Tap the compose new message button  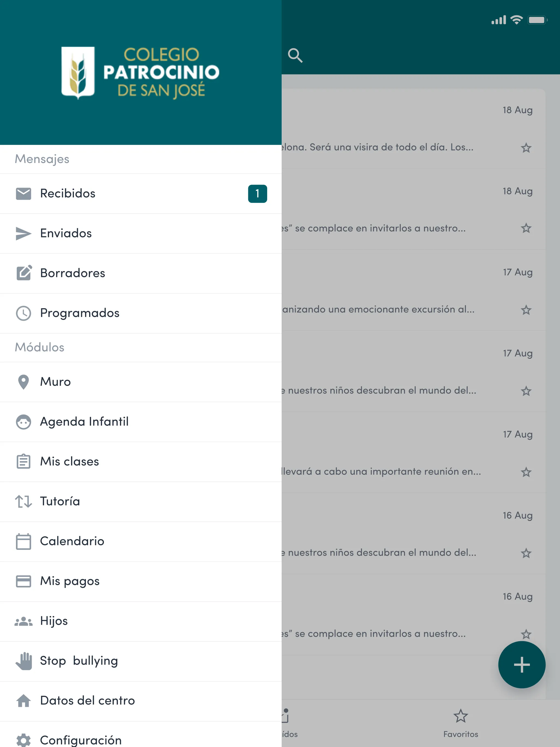pos(520,665)
